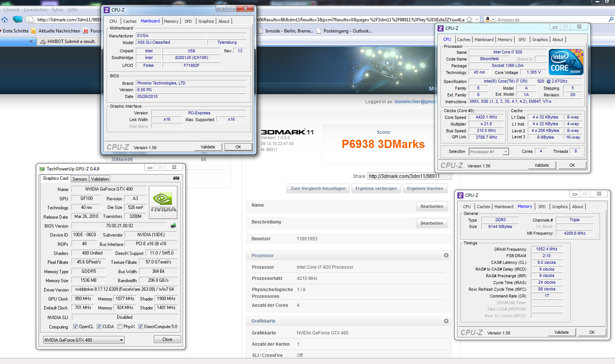Click Z icon of the Processor CPU-Z window
615x364 pixels.
(440, 28)
